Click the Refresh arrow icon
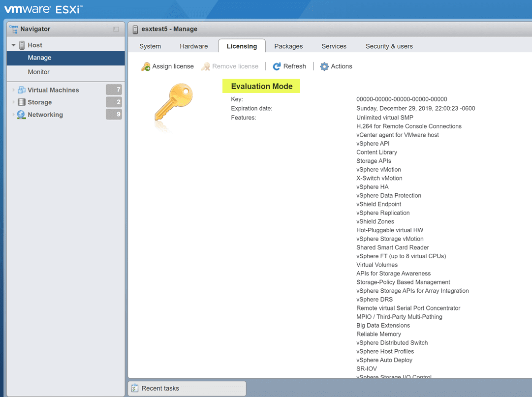 pyautogui.click(x=277, y=66)
